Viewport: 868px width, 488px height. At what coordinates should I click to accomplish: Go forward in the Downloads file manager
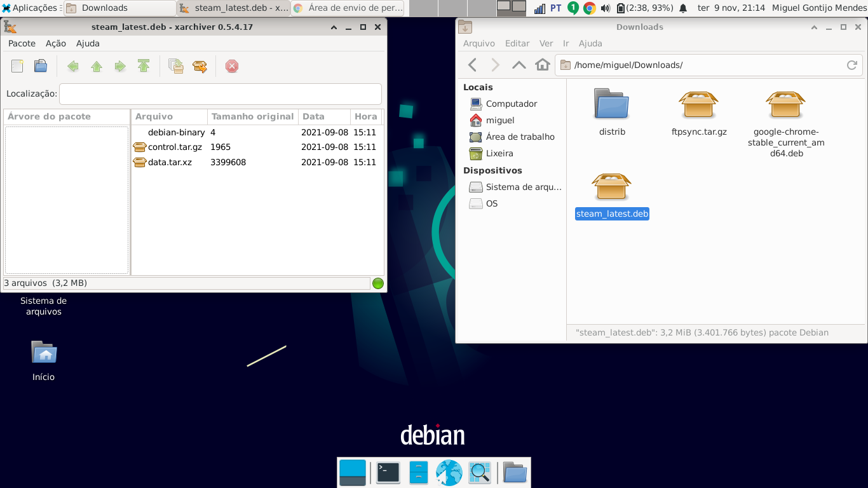click(x=496, y=65)
